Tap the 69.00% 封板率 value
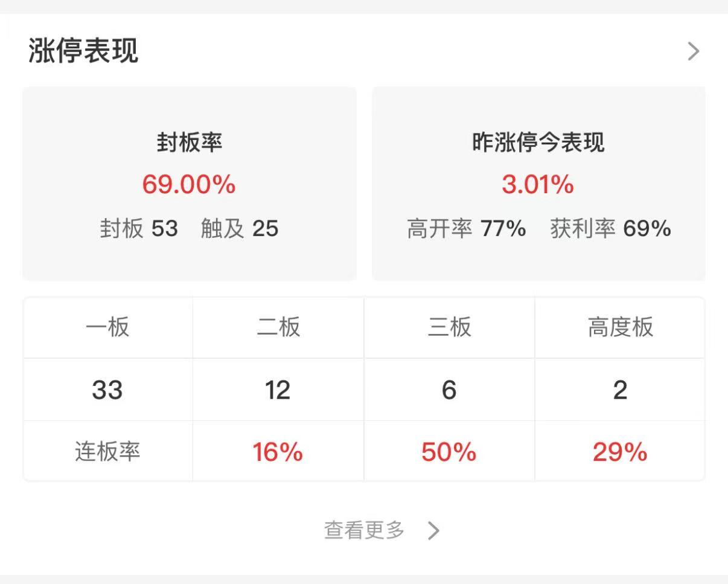The image size is (728, 584). [189, 184]
